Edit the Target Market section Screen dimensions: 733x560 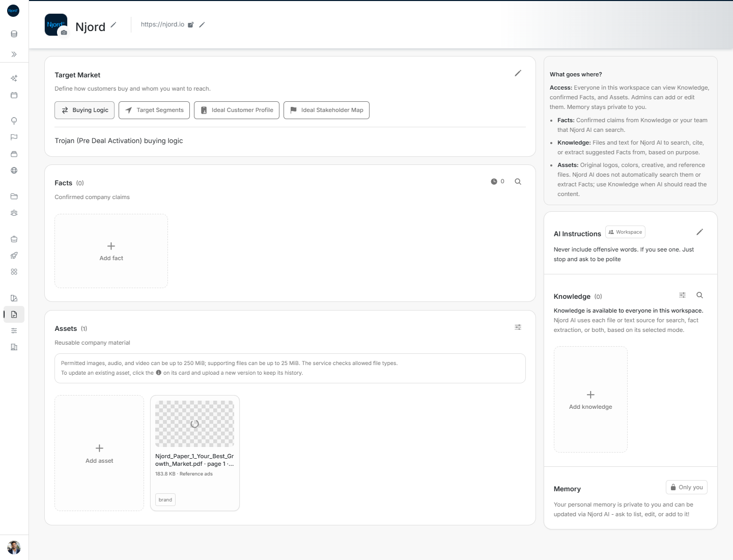tap(518, 73)
